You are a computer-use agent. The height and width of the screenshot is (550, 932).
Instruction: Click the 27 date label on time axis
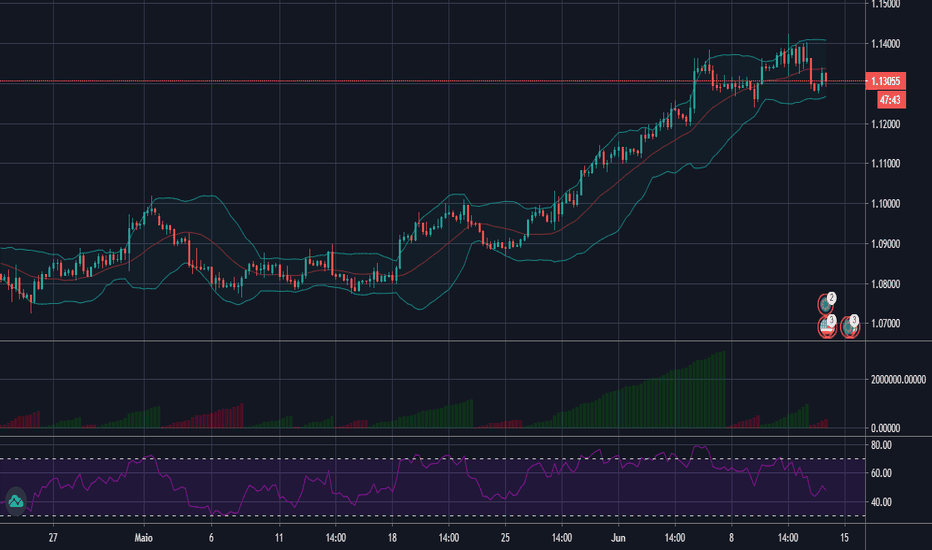53,538
